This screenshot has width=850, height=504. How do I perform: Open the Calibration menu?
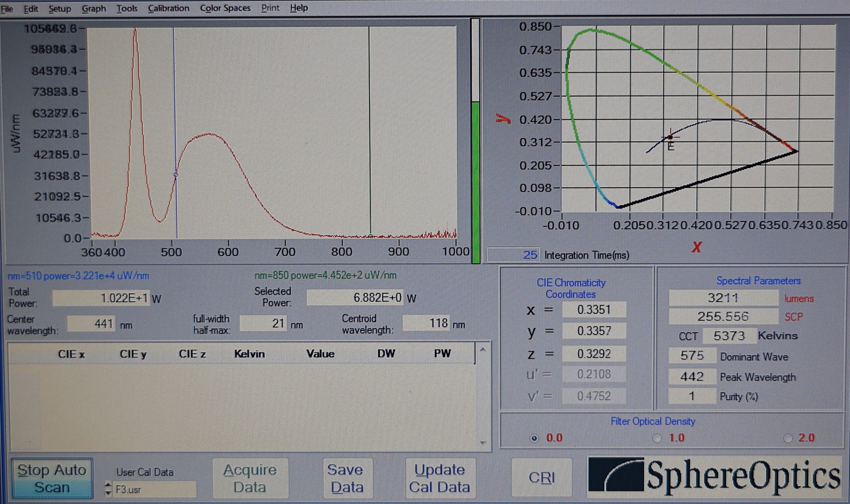[x=169, y=8]
